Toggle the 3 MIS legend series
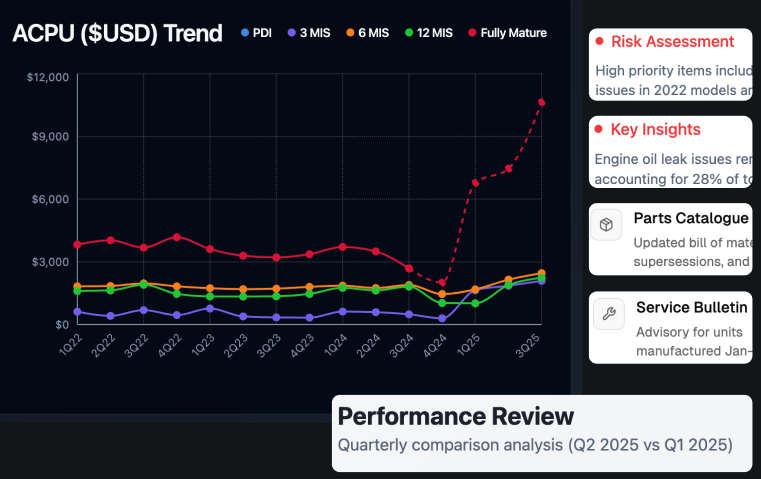Viewport: 761px width, 479px height. [x=311, y=33]
